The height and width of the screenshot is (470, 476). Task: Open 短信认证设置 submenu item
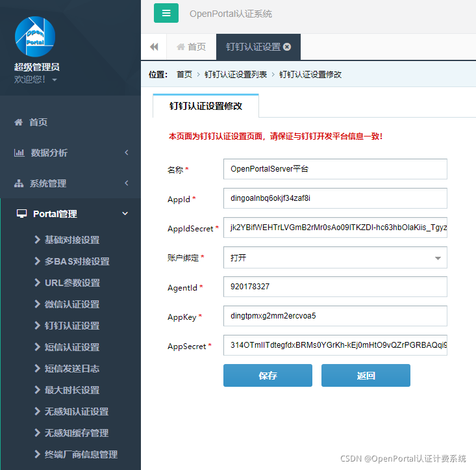[72, 347]
